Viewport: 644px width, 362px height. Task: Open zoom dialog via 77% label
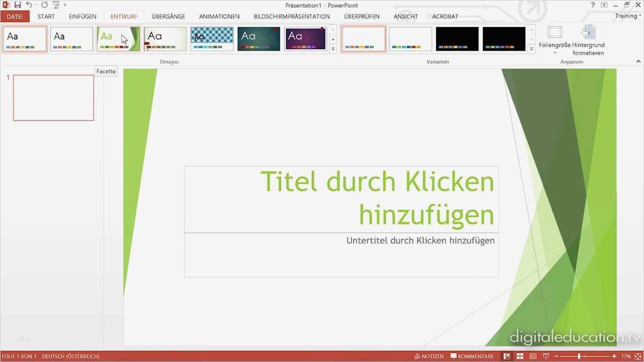point(626,356)
